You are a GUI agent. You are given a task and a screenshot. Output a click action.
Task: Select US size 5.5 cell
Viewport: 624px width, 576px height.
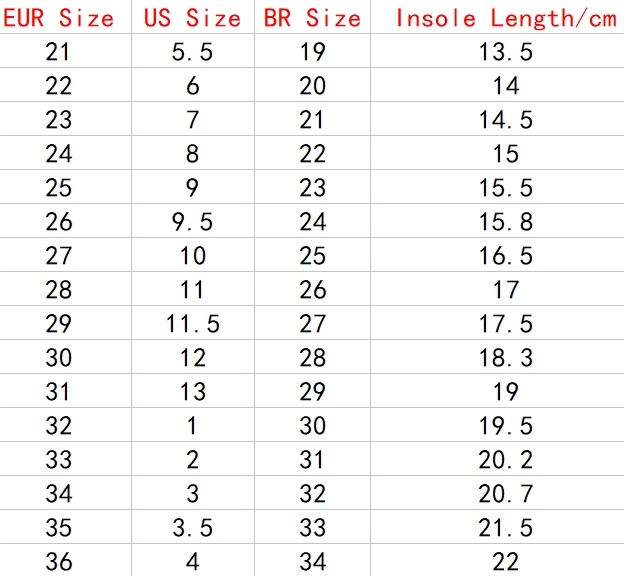(192, 52)
